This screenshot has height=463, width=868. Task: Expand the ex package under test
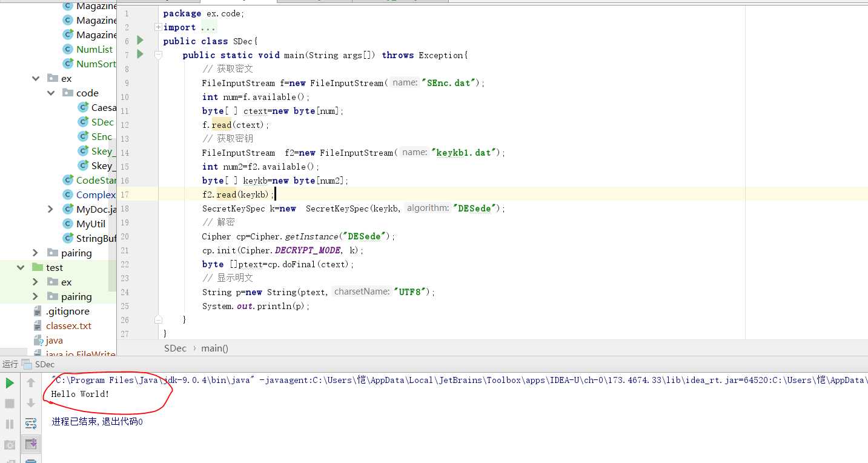click(35, 282)
